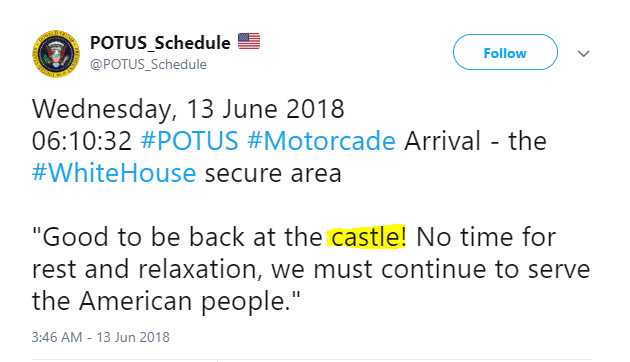The width and height of the screenshot is (630, 362).
Task: Open the #Motorcade hashtag
Action: click(x=321, y=141)
